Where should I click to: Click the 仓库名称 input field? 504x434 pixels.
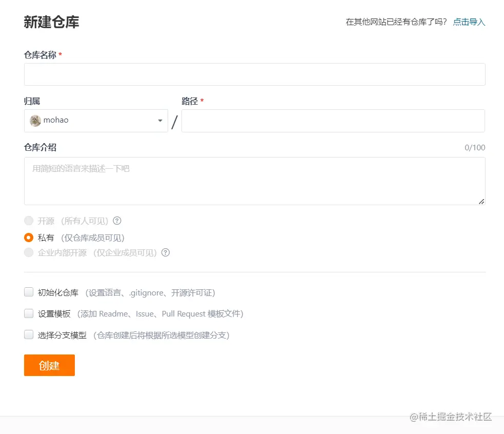255,74
